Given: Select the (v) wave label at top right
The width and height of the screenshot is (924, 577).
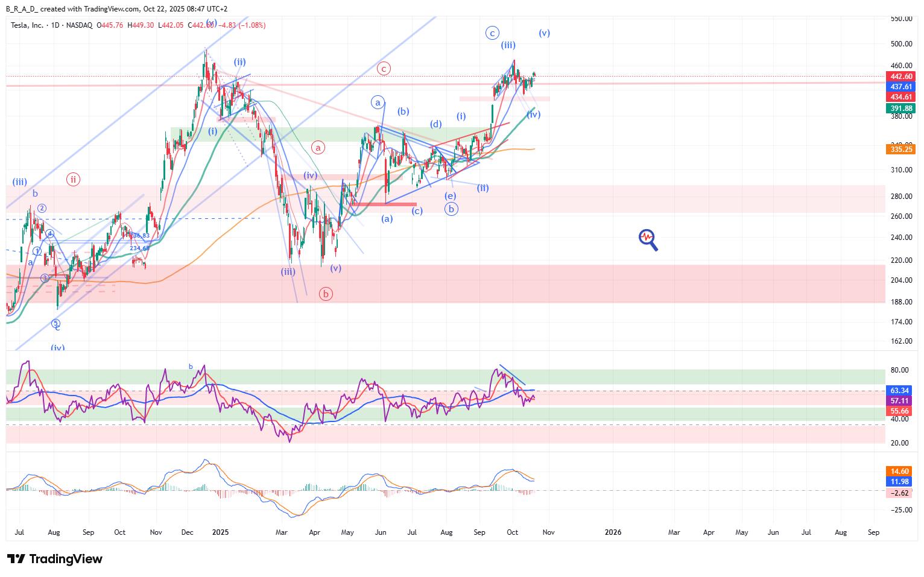Looking at the screenshot, I should point(544,33).
